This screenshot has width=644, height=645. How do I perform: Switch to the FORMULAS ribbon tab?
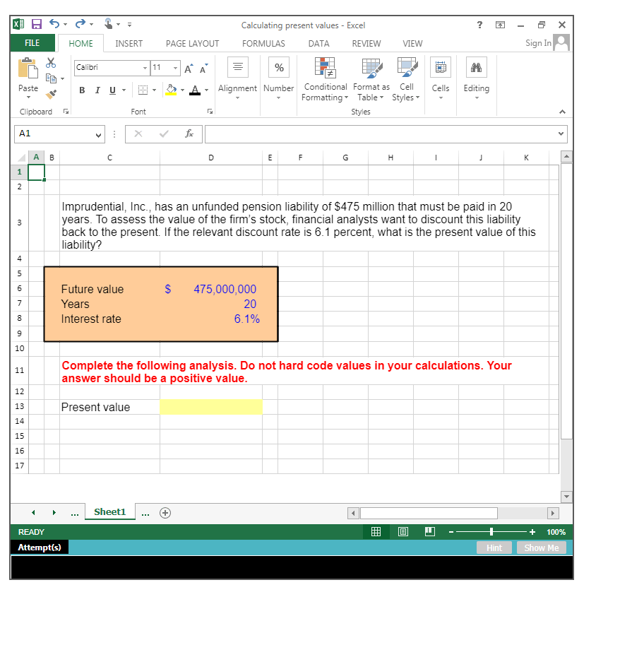263,43
